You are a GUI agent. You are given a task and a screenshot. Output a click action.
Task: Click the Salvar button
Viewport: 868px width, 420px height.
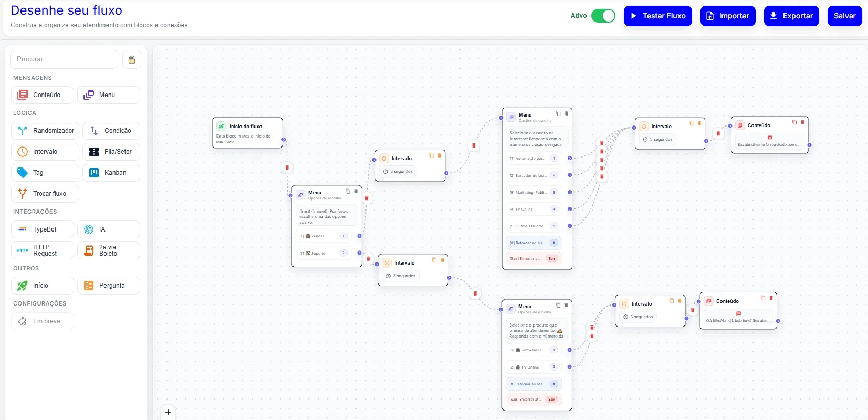click(x=845, y=16)
